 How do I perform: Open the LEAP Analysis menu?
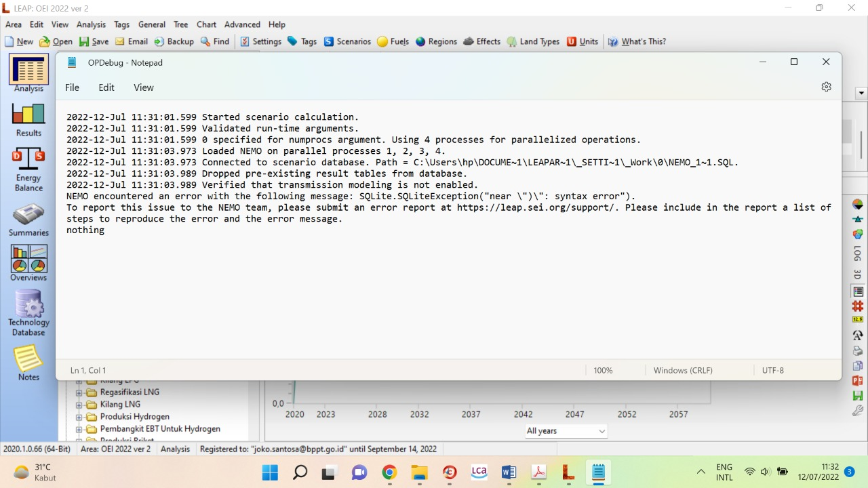[91, 24]
